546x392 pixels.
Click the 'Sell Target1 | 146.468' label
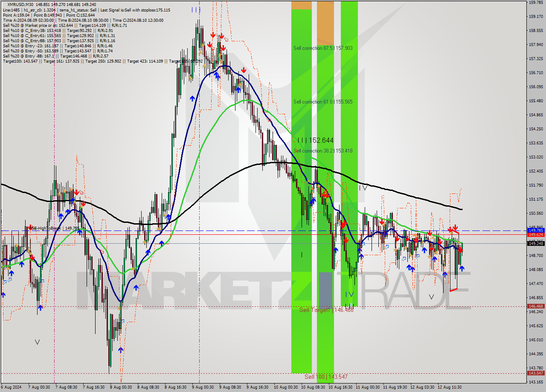(x=326, y=310)
